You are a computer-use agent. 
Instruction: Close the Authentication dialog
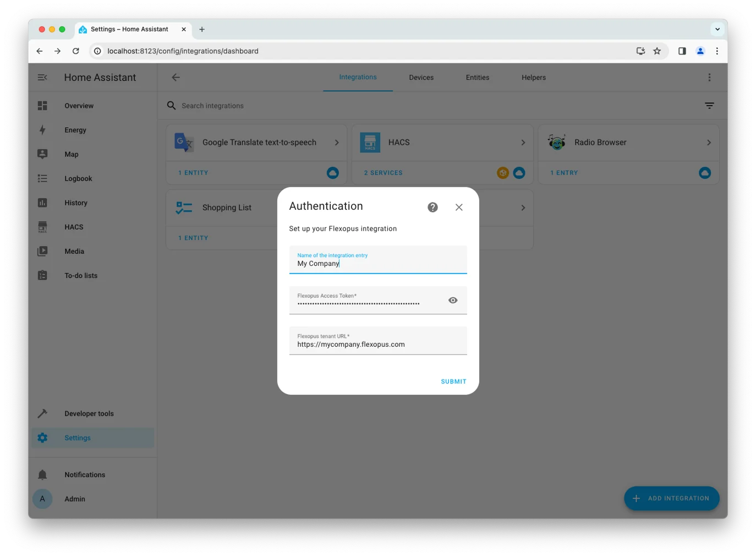459,207
